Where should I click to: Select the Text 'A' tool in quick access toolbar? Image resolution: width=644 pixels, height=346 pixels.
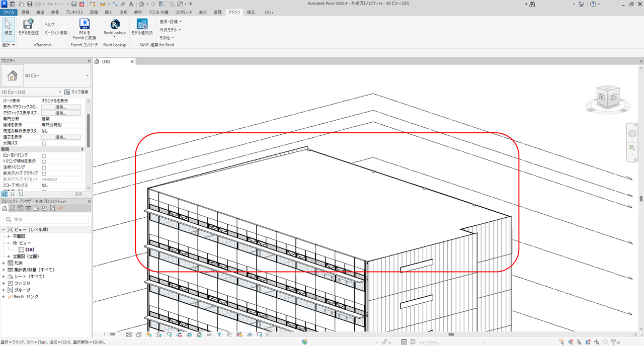click(x=131, y=4)
